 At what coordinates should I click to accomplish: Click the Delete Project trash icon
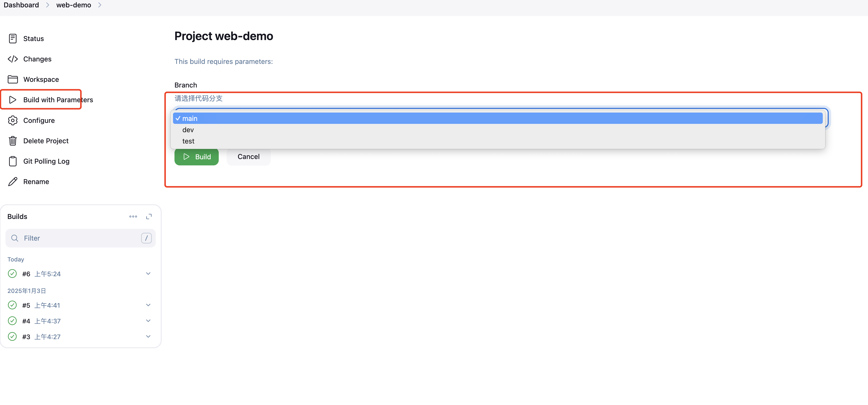[x=13, y=141]
